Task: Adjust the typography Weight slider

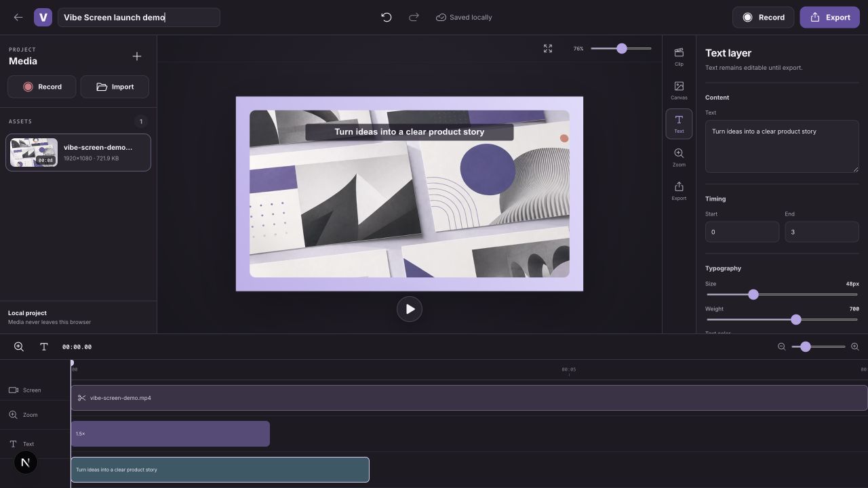Action: (x=782, y=320)
